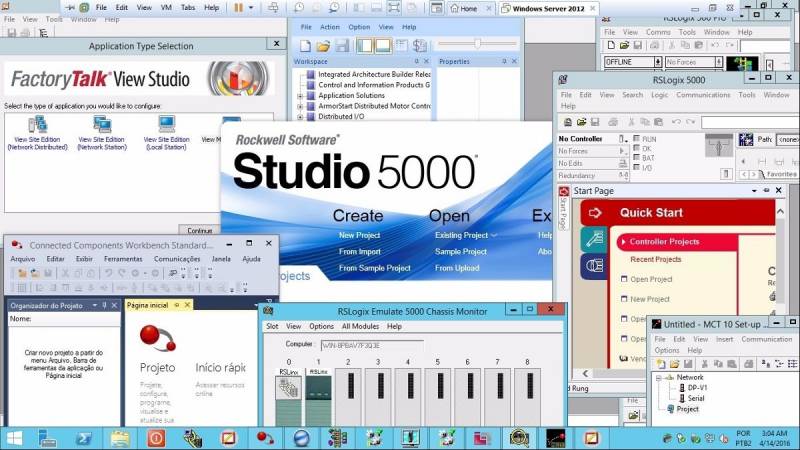Image resolution: width=800 pixels, height=450 pixels.
Task: Open Start Page panel options dropdown arrow
Action: click(x=754, y=190)
